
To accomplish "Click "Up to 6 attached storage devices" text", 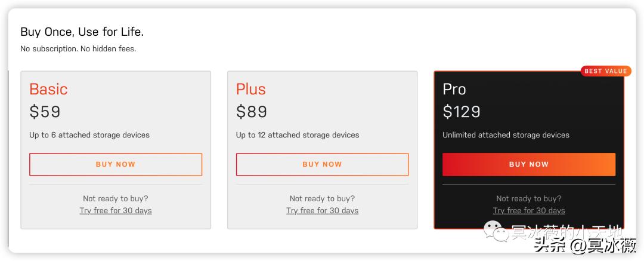I will coord(89,135).
